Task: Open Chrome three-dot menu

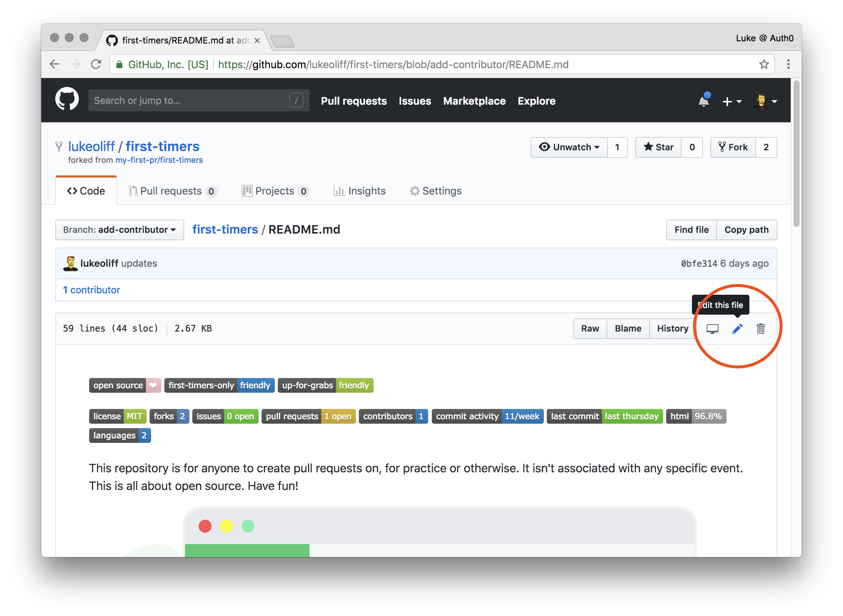Action: 788,64
